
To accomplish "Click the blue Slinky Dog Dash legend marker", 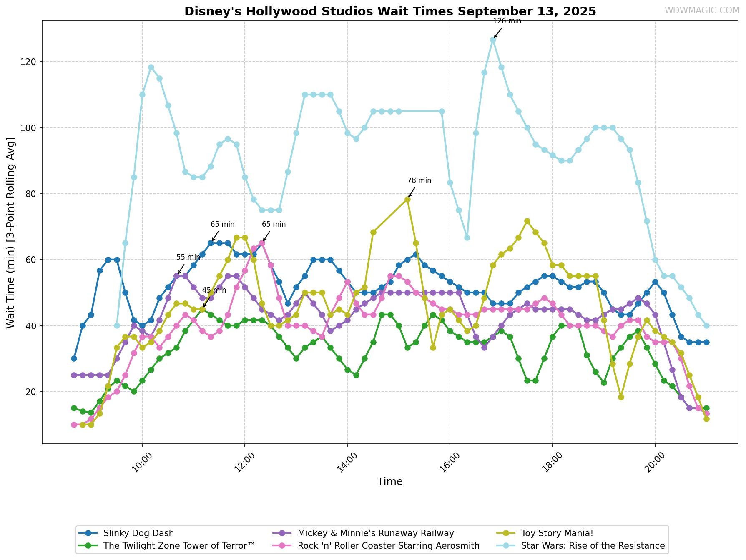I will tap(89, 533).
